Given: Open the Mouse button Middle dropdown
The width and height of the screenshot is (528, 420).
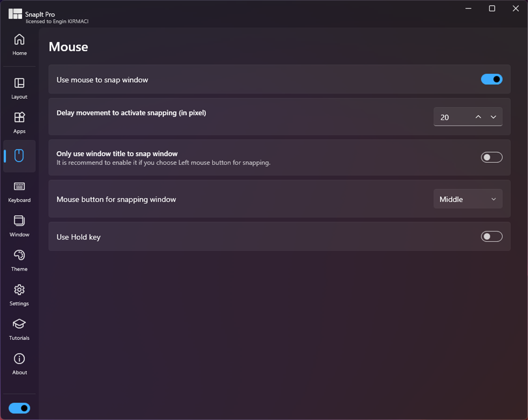Looking at the screenshot, I should tap(468, 199).
